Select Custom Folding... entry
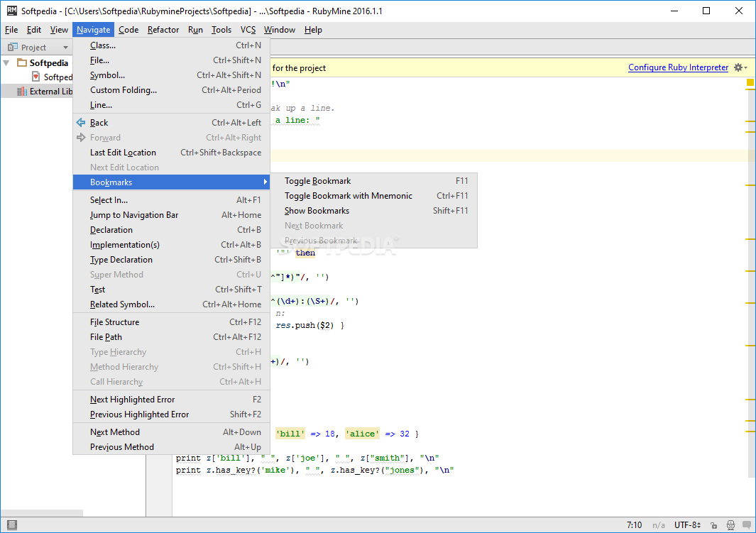 (x=171, y=90)
